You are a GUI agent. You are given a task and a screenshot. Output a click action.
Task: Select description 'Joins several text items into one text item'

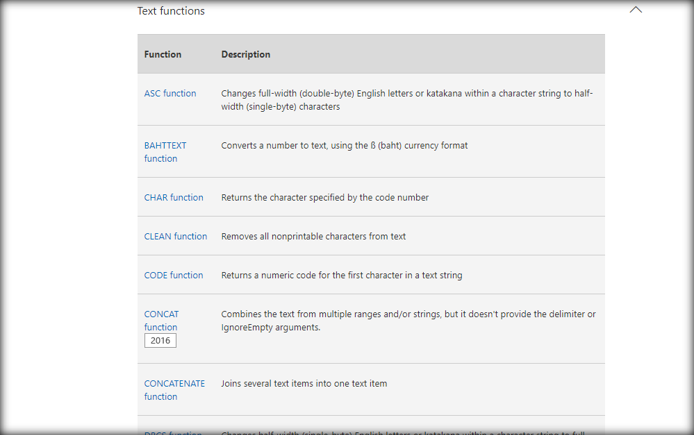point(304,384)
